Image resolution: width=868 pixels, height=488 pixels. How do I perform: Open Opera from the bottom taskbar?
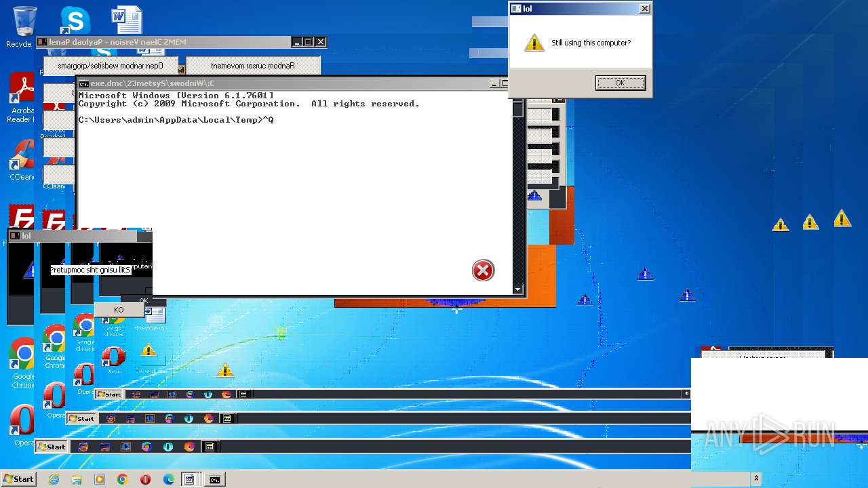coord(145,479)
